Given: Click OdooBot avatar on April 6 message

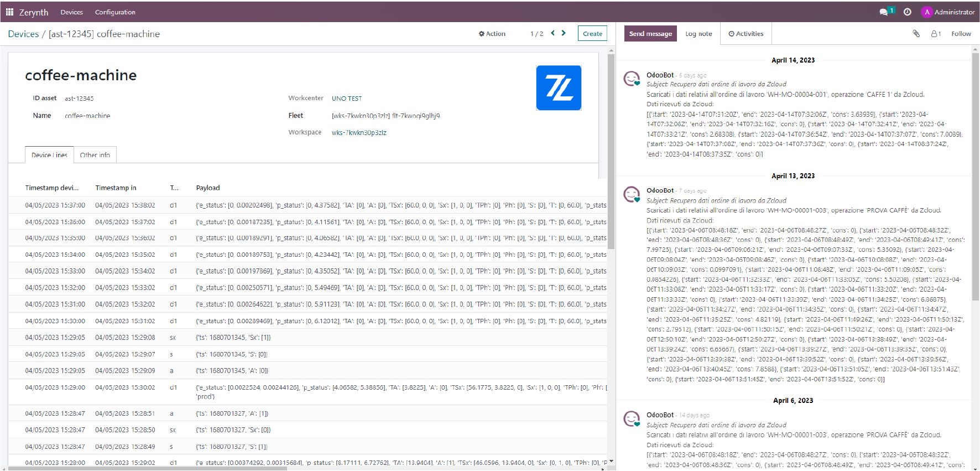Looking at the screenshot, I should (x=632, y=418).
